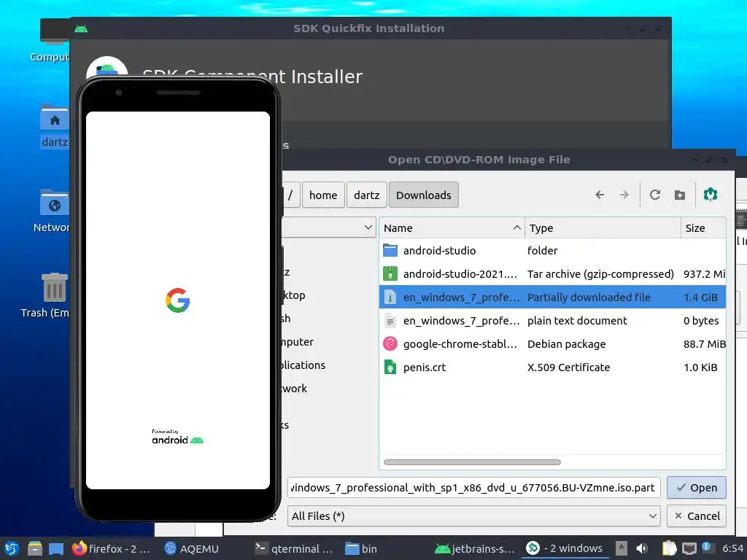747x560 pixels.
Task: Select the android-studio folder name
Action: click(x=439, y=251)
